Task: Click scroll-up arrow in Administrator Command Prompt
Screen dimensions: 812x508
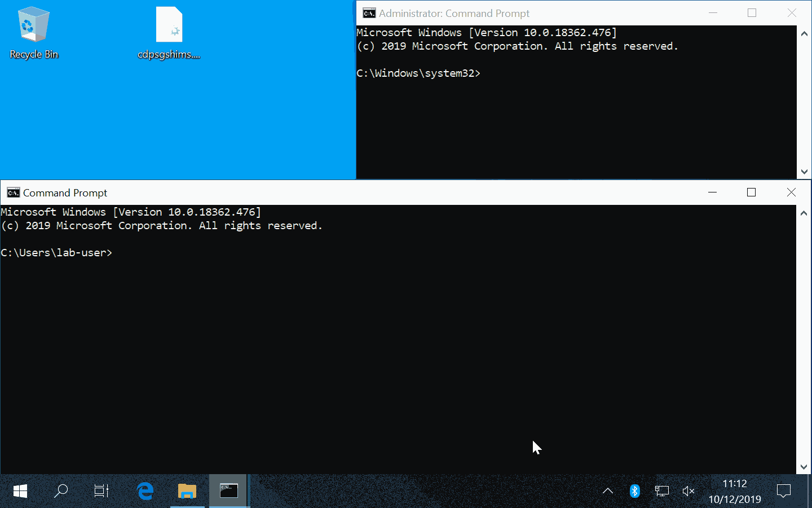Action: click(x=804, y=33)
